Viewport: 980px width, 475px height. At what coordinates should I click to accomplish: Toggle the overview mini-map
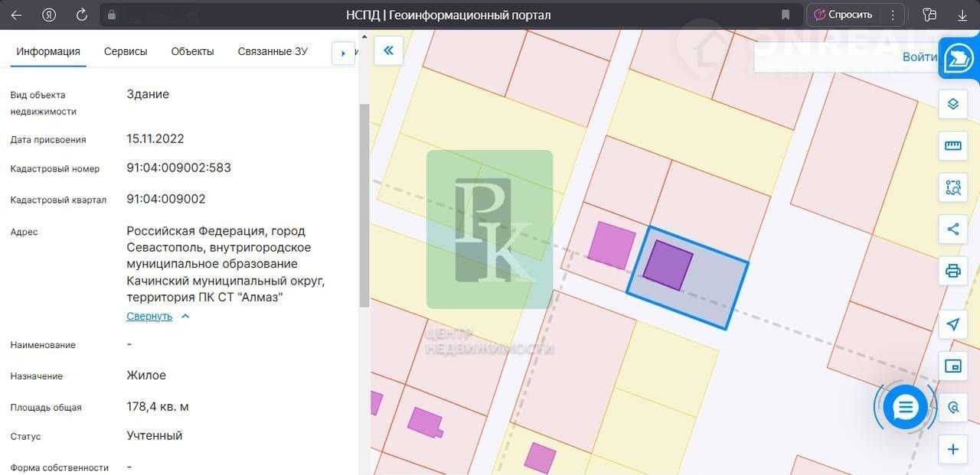pyautogui.click(x=952, y=366)
